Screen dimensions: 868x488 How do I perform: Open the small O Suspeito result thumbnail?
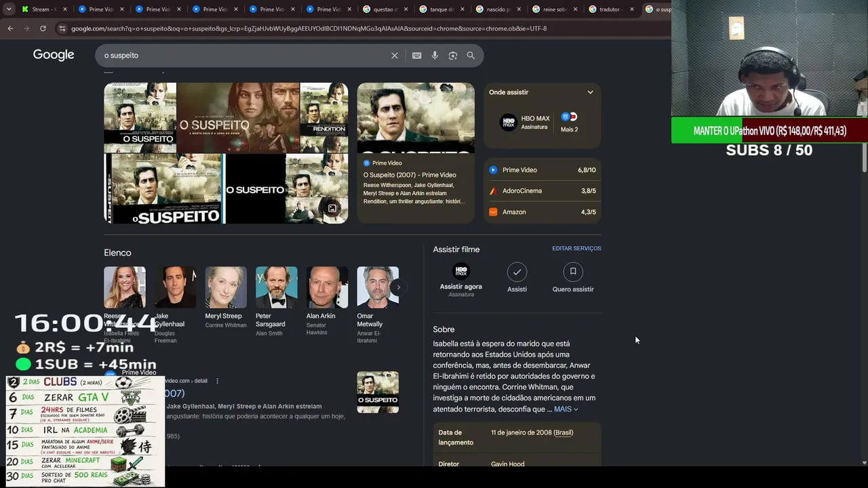click(x=378, y=392)
